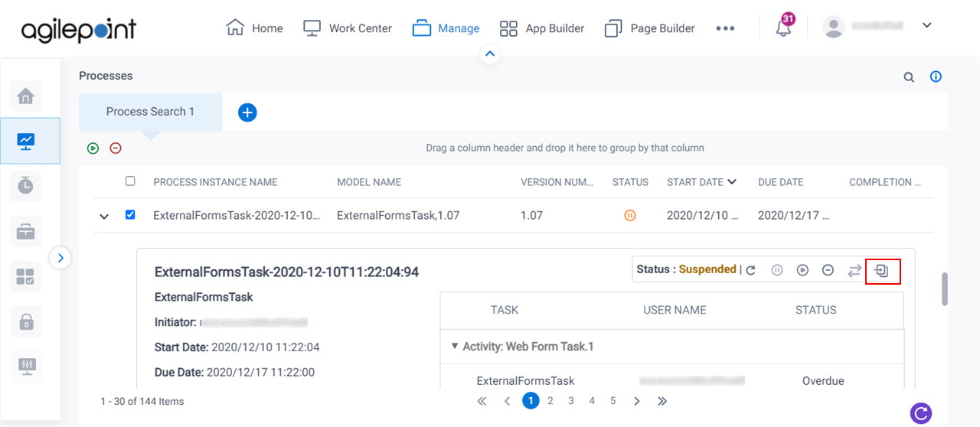Click the red cancel toolbar icon above grid
The width and height of the screenshot is (980, 427).
[116, 148]
